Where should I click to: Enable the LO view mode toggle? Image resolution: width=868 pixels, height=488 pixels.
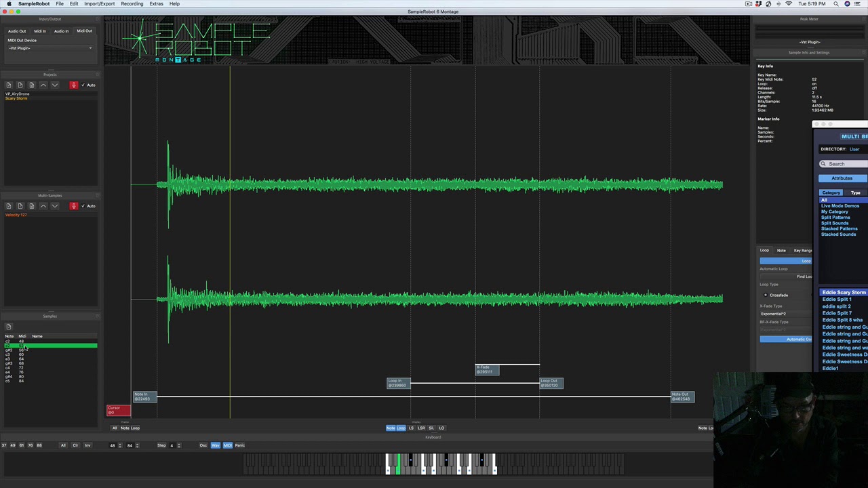coord(441,428)
